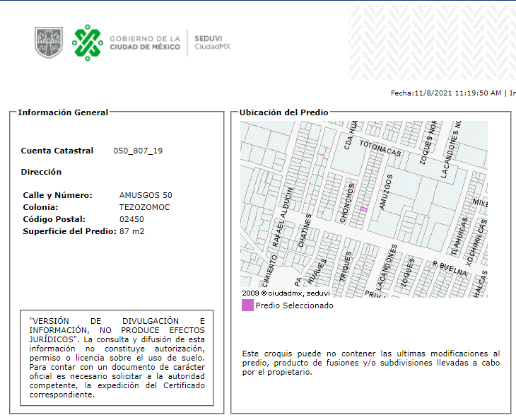Select the cuenta catastral value 050_807_19
Screen dimensions: 516x420
(x=138, y=151)
